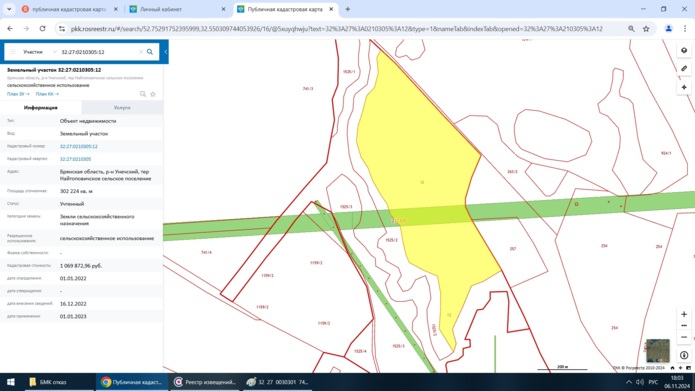Open Реестр извещений taskbar window
The width and height of the screenshot is (695, 391).
pyautogui.click(x=205, y=382)
